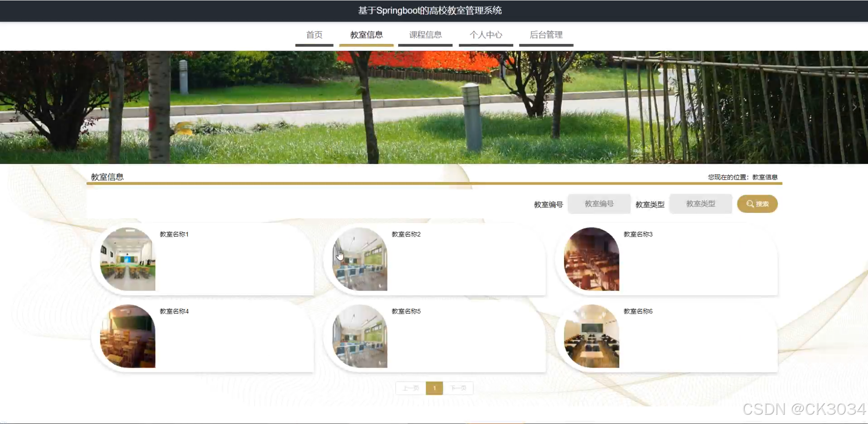Click the 教室类型 input field
Screen dimensions: 868x424
700,204
